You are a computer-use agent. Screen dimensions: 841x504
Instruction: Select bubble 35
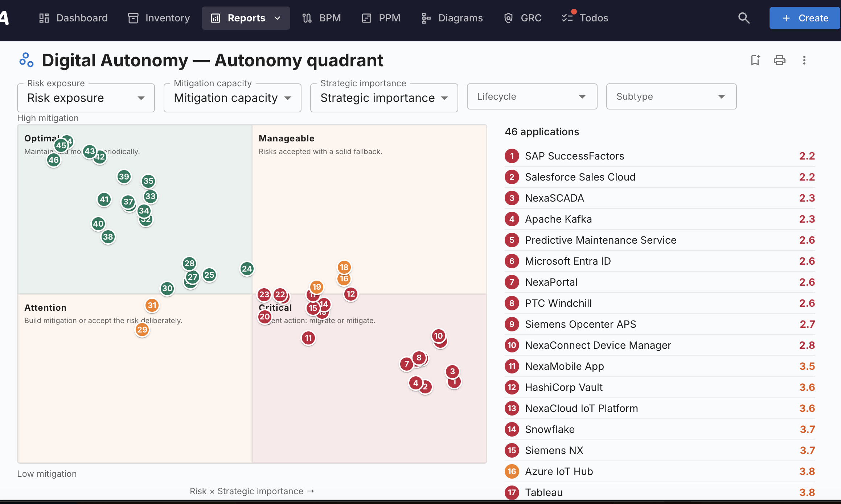148,181
